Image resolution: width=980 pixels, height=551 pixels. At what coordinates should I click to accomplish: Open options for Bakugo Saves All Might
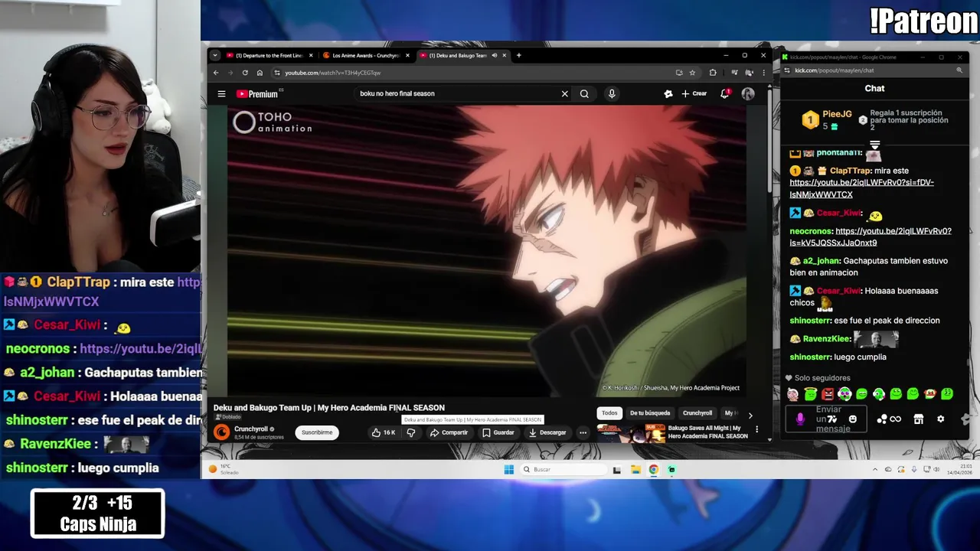tap(757, 430)
